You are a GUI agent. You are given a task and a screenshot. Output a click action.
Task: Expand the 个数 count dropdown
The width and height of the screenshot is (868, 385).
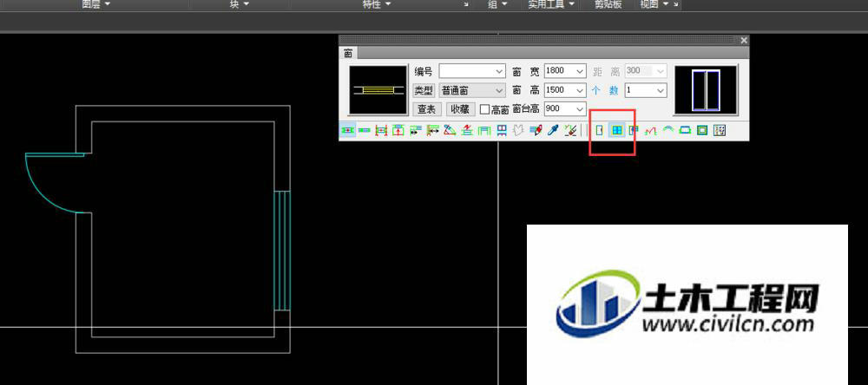point(661,90)
